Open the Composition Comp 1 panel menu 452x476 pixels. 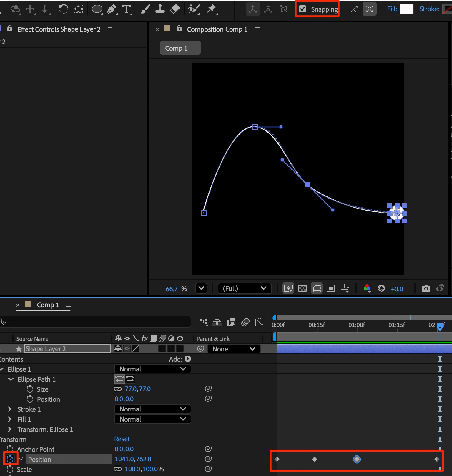(257, 29)
